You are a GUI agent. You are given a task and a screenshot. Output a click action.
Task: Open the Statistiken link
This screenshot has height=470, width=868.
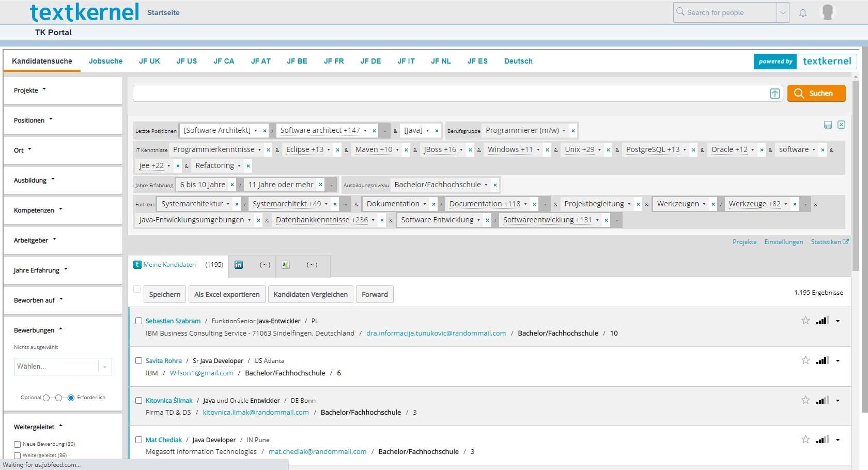pyautogui.click(x=829, y=242)
